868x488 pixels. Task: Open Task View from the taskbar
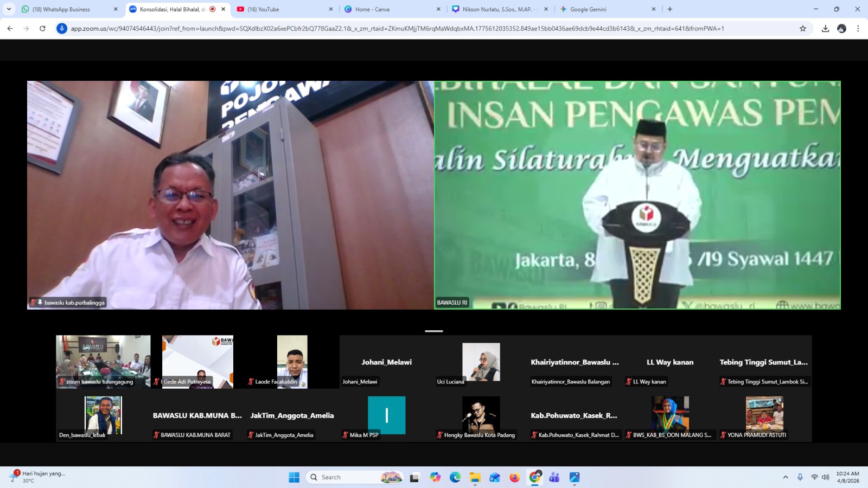point(414,477)
